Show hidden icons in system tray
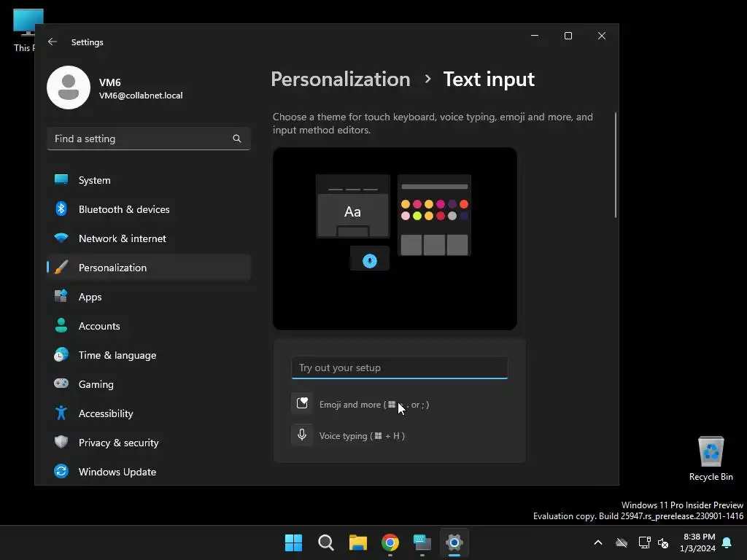Image resolution: width=747 pixels, height=560 pixels. (x=598, y=542)
